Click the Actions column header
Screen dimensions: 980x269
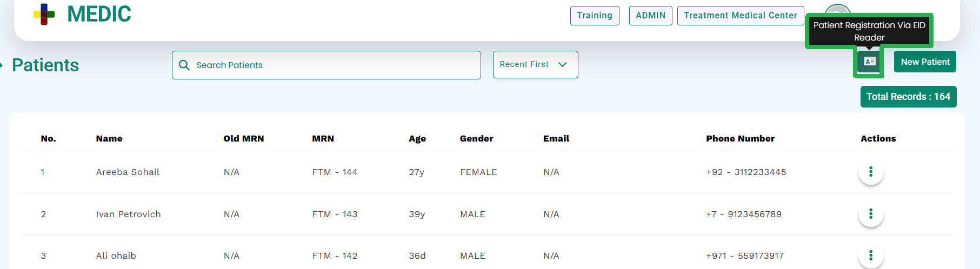(878, 139)
